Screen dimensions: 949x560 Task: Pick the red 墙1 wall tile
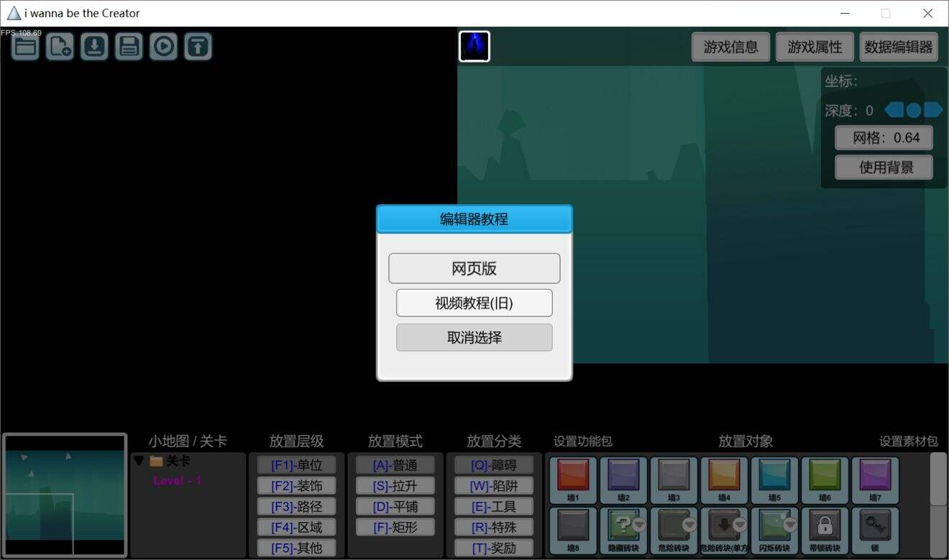(573, 480)
